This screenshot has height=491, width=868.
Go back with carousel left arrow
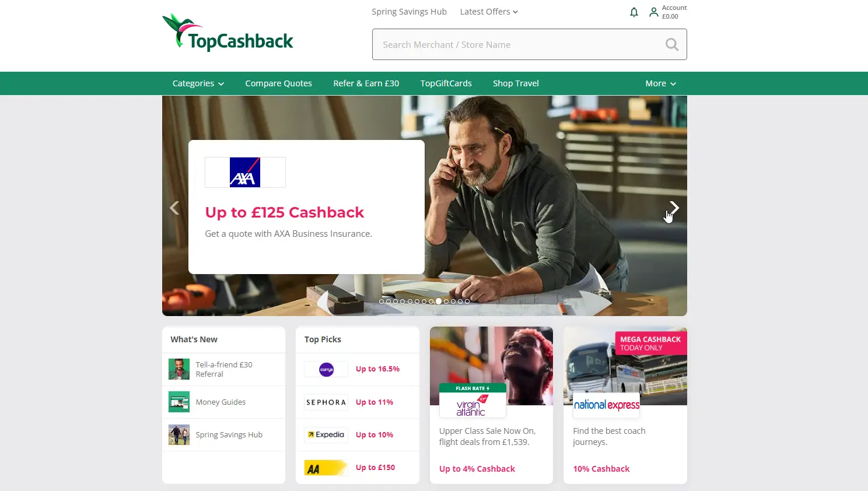[x=174, y=208]
